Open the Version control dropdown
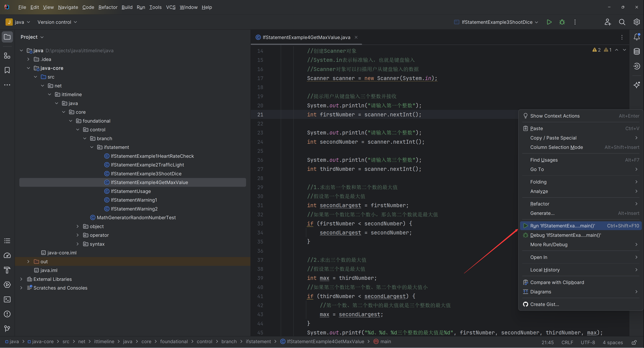 pyautogui.click(x=57, y=22)
